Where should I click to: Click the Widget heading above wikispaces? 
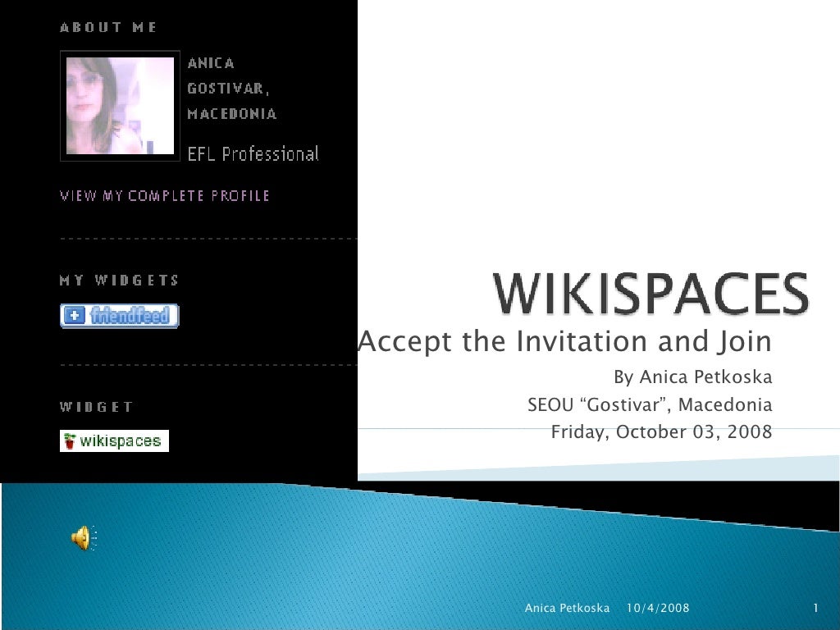(96, 407)
